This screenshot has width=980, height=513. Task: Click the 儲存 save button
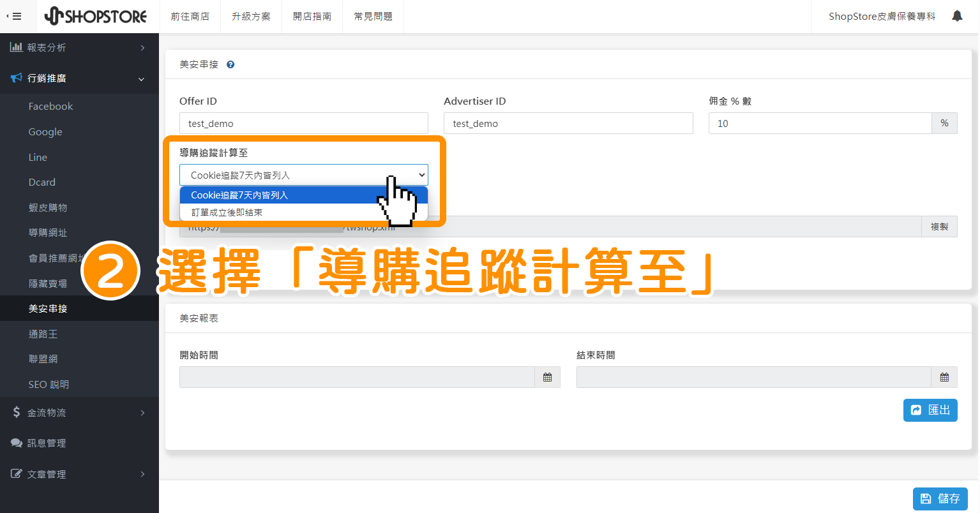(940, 499)
